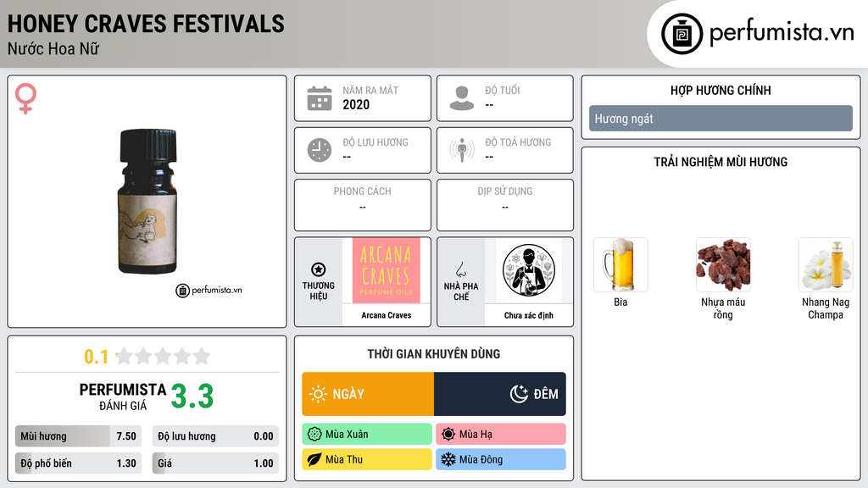Click the Mùi hương 7.50 score bar
Screen dimensions: 868x488
(79, 436)
